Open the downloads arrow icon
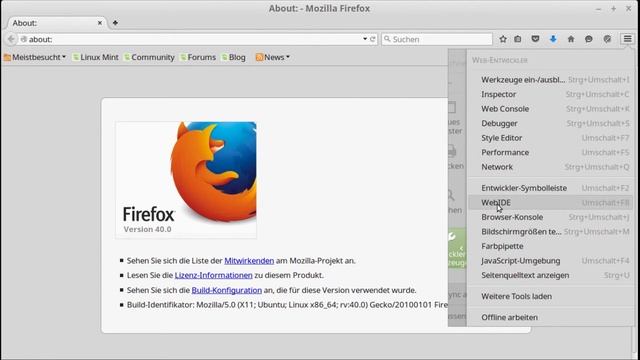This screenshot has height=360, width=640. [553, 39]
